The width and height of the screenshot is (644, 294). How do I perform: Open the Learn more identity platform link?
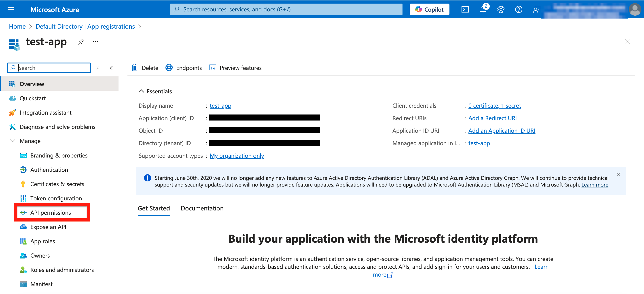[x=541, y=267]
